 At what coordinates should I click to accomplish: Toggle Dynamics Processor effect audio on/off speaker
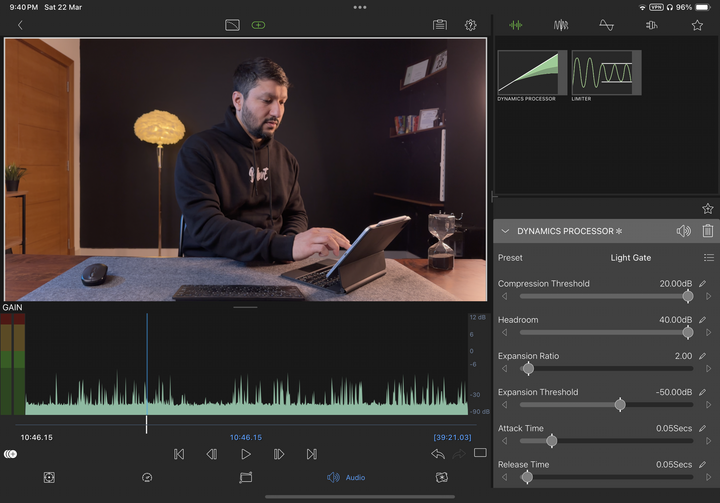click(683, 231)
